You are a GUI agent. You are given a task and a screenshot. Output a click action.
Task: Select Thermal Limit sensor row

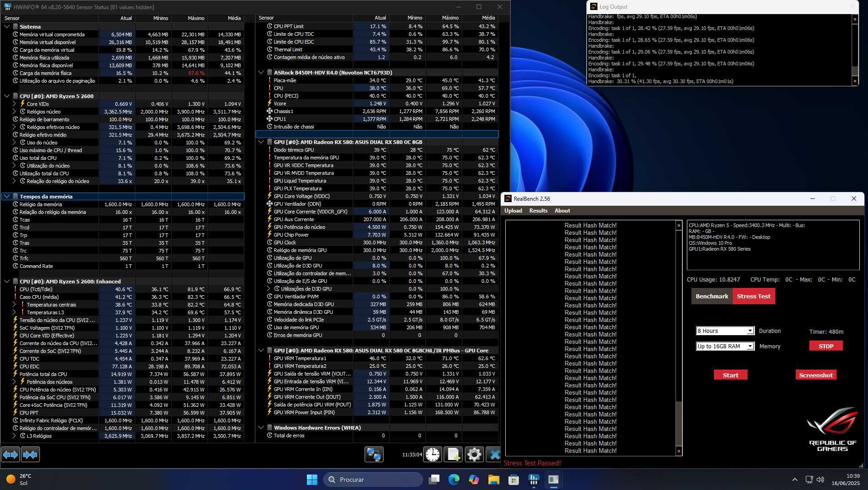[377, 49]
